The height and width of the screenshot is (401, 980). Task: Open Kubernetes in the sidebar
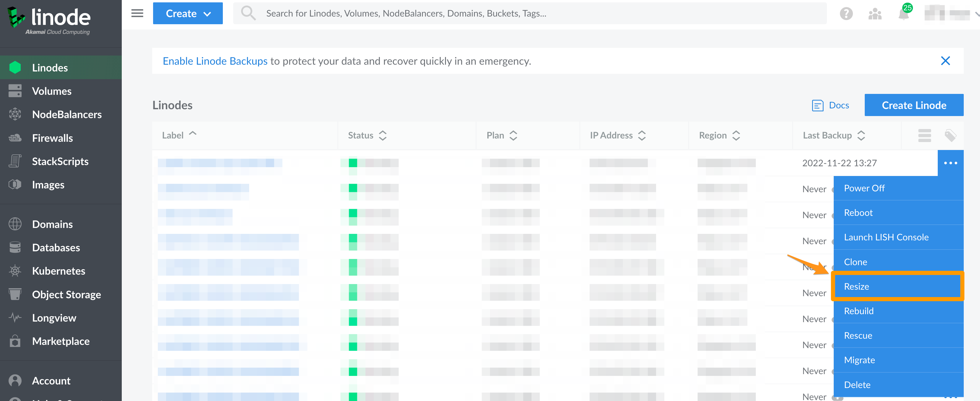point(58,270)
